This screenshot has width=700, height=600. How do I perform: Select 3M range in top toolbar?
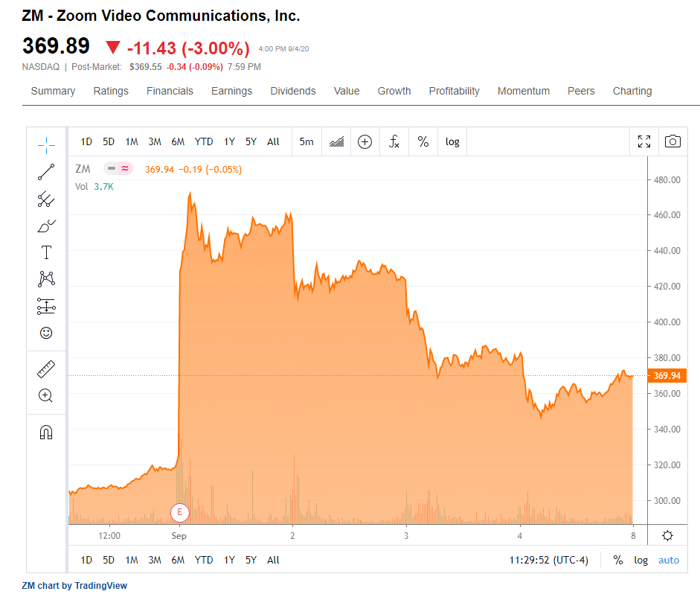pos(155,142)
